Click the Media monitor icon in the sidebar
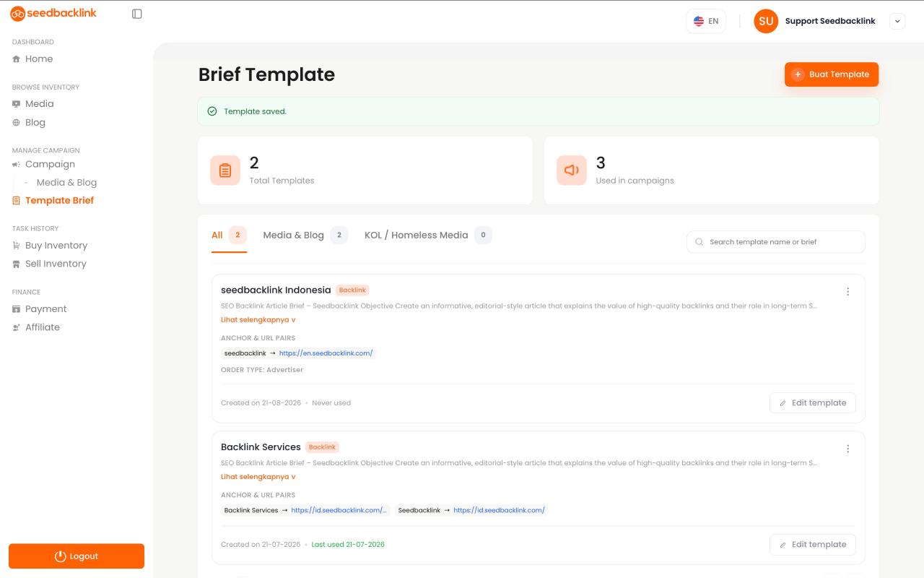The width and height of the screenshot is (924, 578). [x=16, y=104]
